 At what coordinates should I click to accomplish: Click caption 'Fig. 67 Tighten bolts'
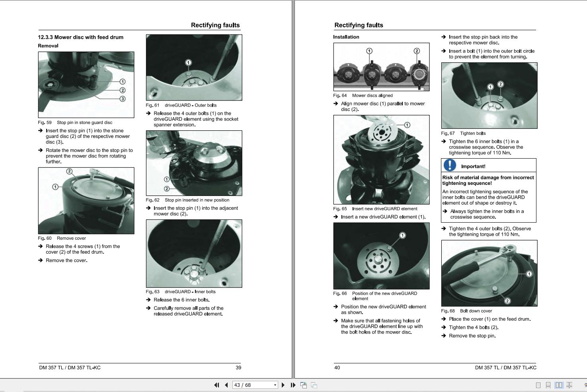coord(463,133)
